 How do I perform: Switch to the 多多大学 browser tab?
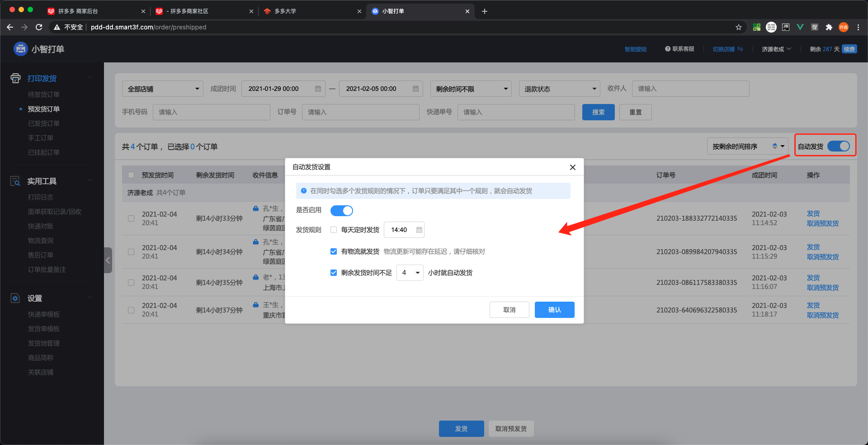point(312,11)
